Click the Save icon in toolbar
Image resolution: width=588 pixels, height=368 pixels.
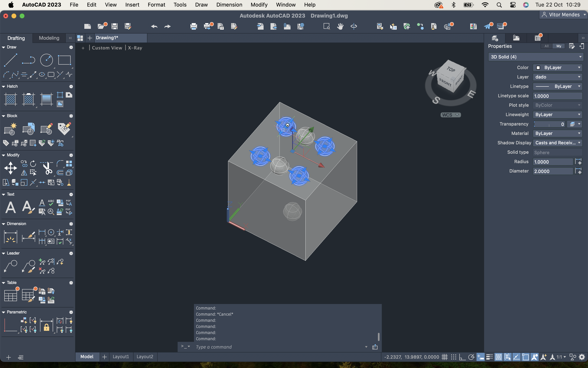(115, 26)
